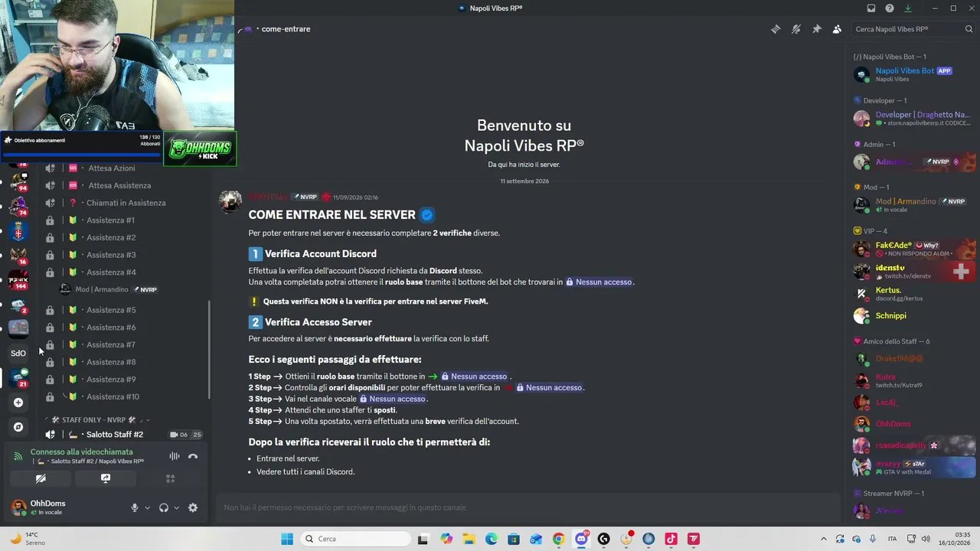Open the Discover servers compass icon

pyautogui.click(x=18, y=427)
